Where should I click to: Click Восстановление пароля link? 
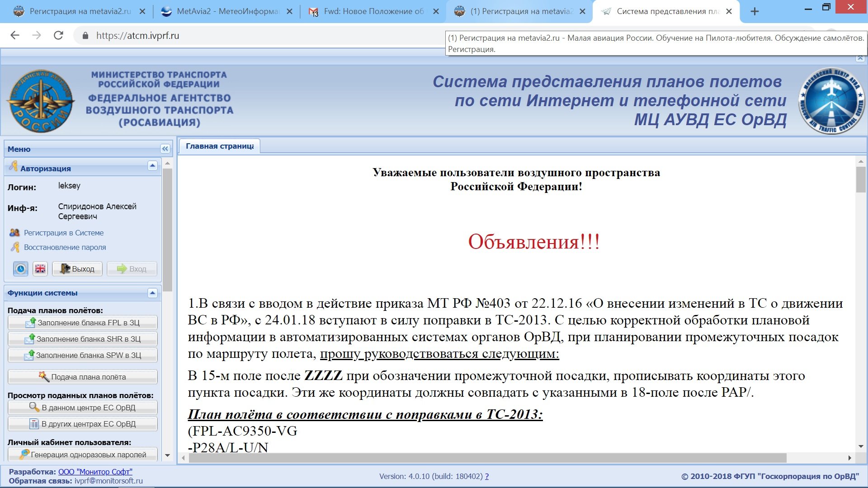pos(65,247)
